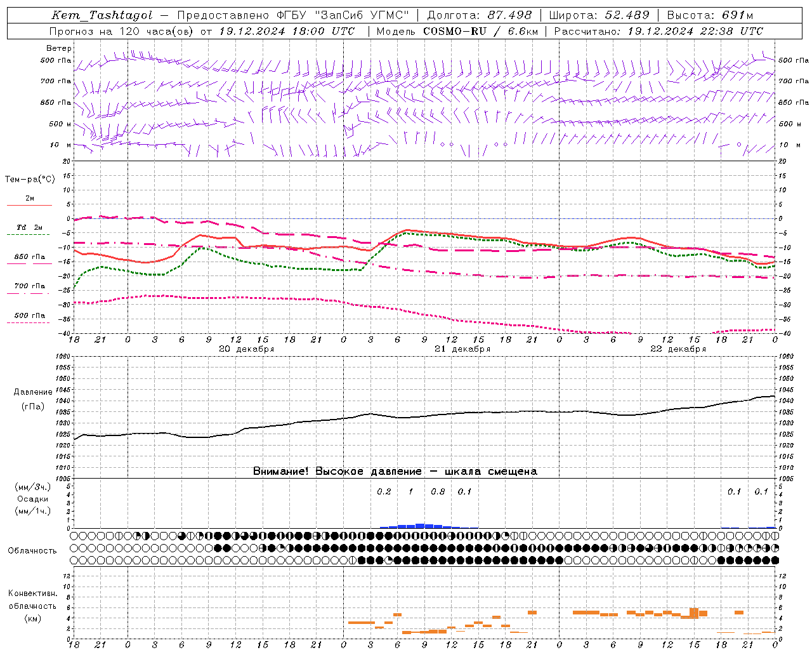Select the (мм/1ч.) units label
Viewport: 812px width, 650px height.
point(32,511)
